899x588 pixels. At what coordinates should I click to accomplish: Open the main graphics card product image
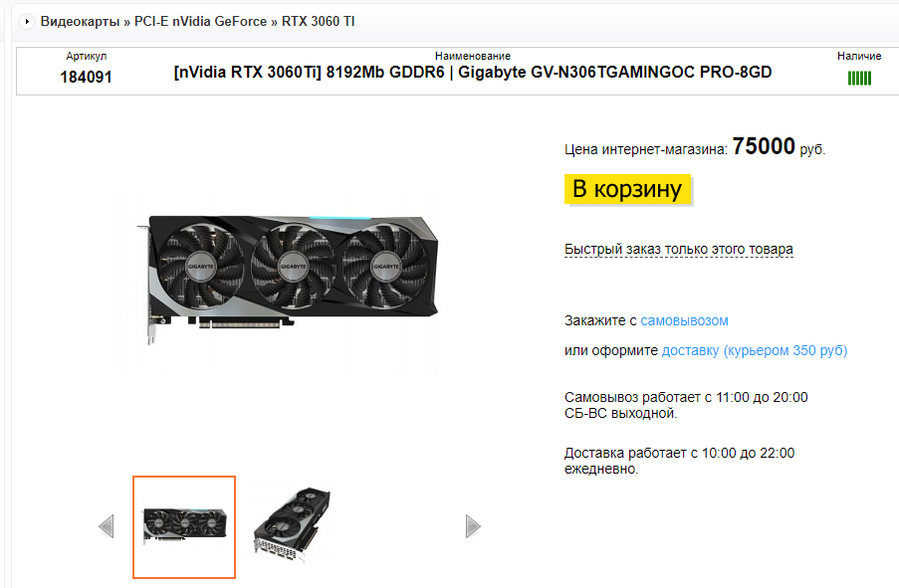[289, 280]
